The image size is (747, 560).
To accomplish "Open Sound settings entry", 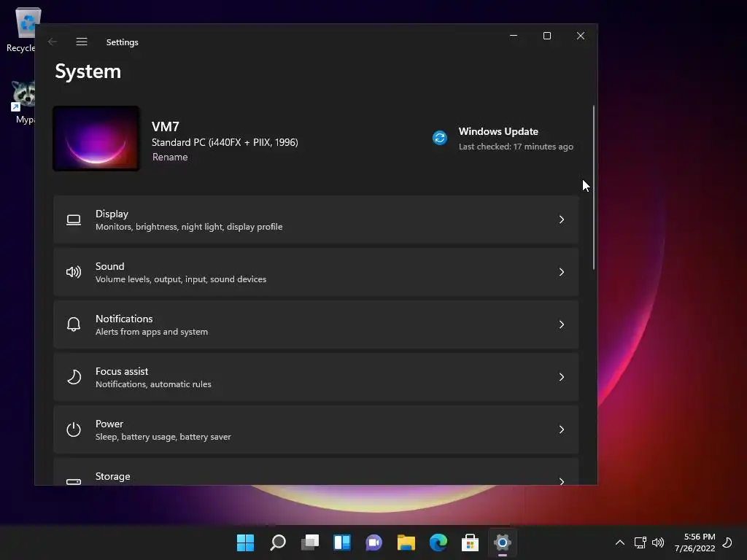I will [316, 273].
